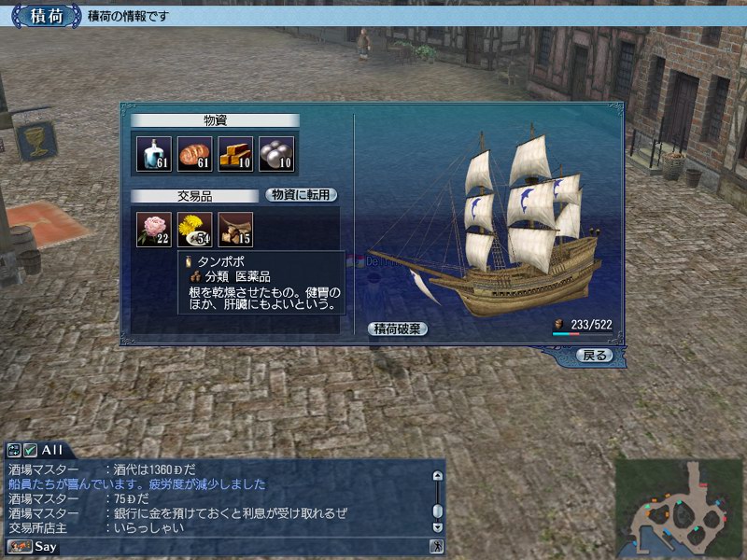The height and width of the screenshot is (560, 747).
Task: Select the lumber supply icon
Action: click(235, 154)
